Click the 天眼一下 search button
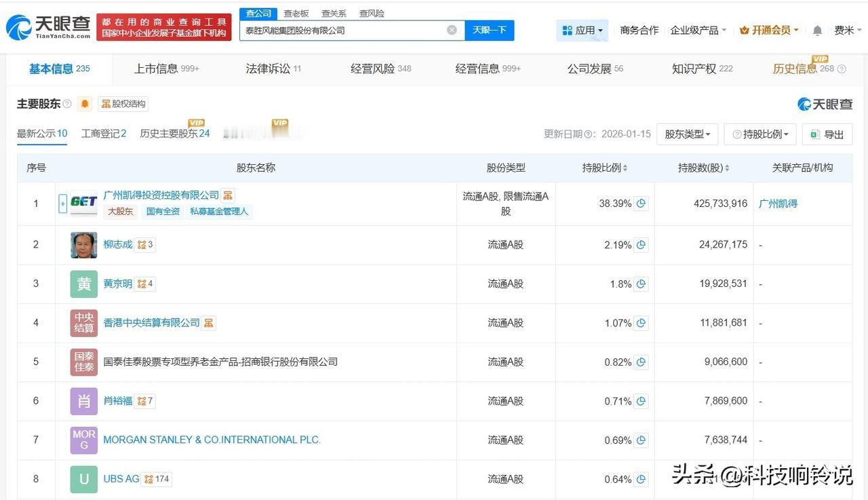Image resolution: width=868 pixels, height=500 pixels. point(490,30)
